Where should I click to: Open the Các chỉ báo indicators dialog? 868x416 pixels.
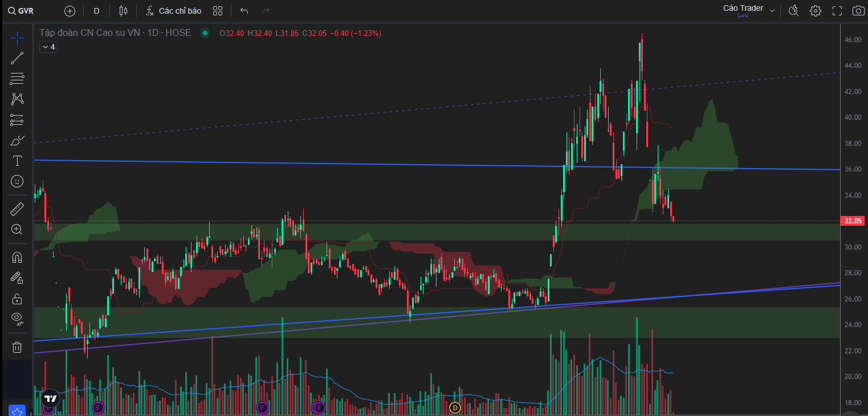[173, 11]
